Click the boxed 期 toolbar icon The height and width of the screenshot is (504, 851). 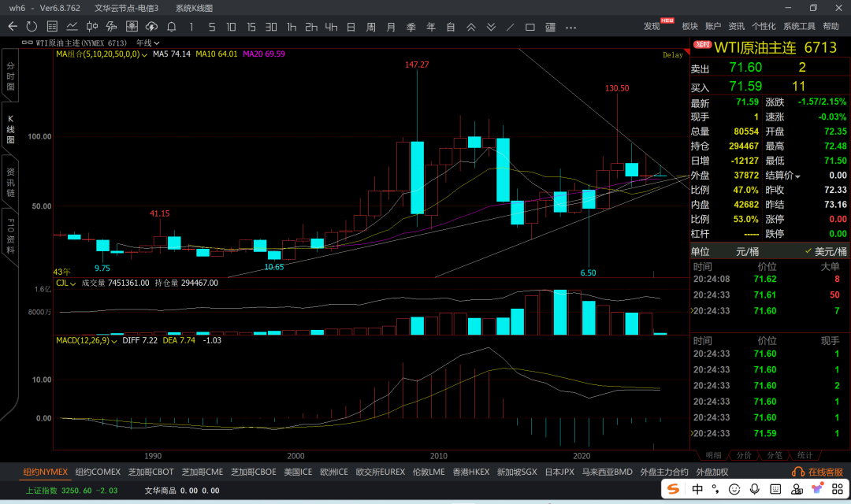[132, 26]
